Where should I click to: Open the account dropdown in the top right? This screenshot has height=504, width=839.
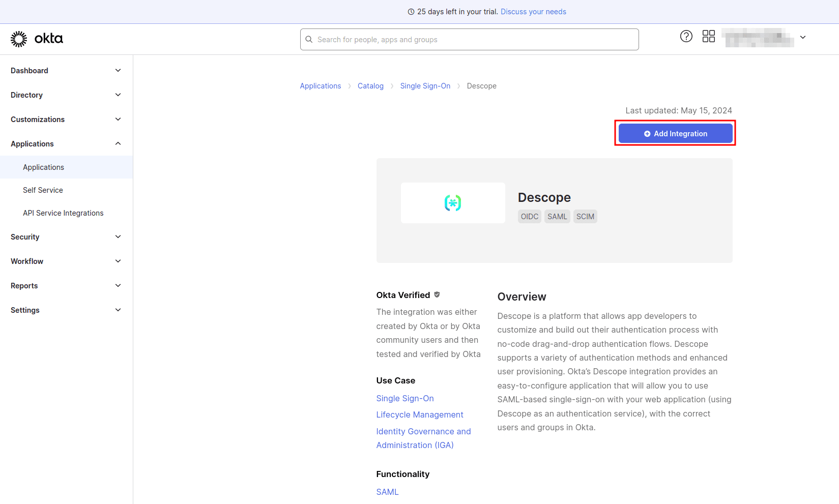pyautogui.click(x=803, y=37)
